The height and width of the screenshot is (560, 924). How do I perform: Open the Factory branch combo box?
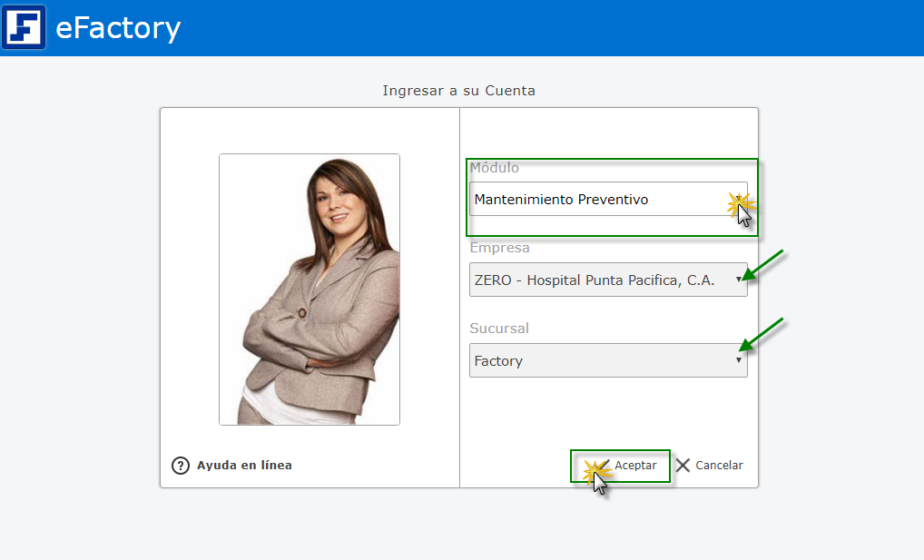[x=595, y=360]
